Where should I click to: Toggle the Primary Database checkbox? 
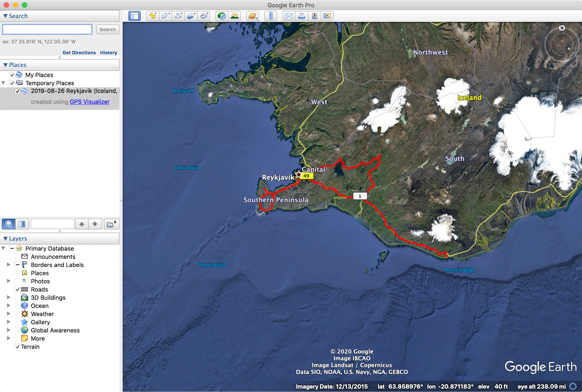tap(12, 248)
